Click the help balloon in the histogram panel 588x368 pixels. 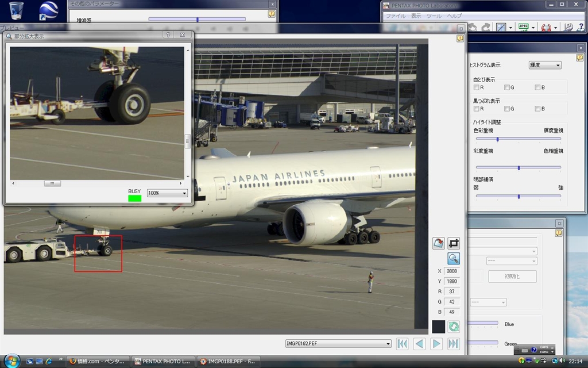(580, 57)
